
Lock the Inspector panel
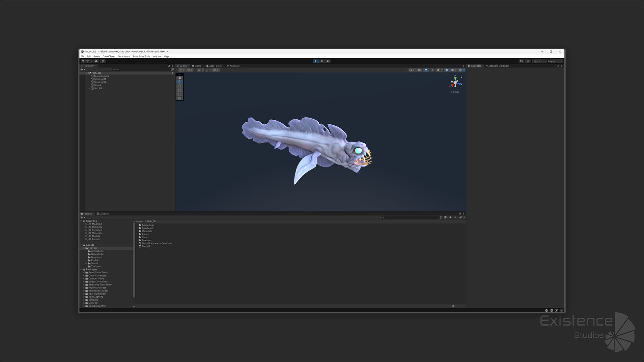click(x=558, y=66)
